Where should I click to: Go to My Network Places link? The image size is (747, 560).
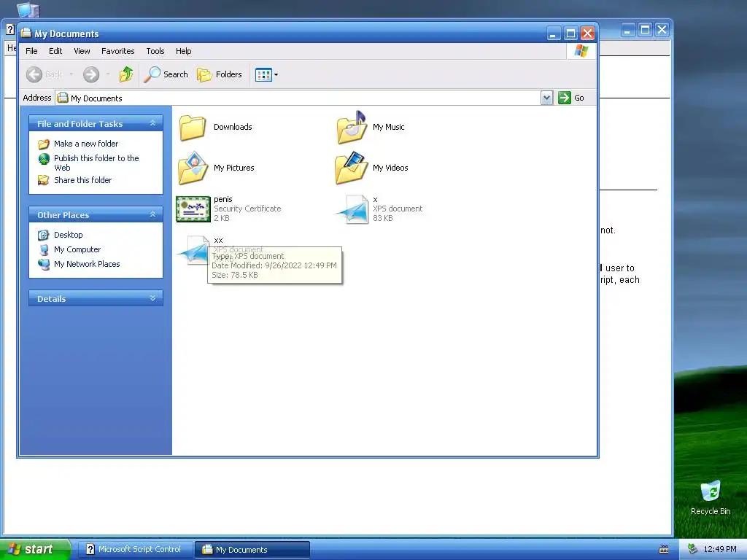click(87, 264)
